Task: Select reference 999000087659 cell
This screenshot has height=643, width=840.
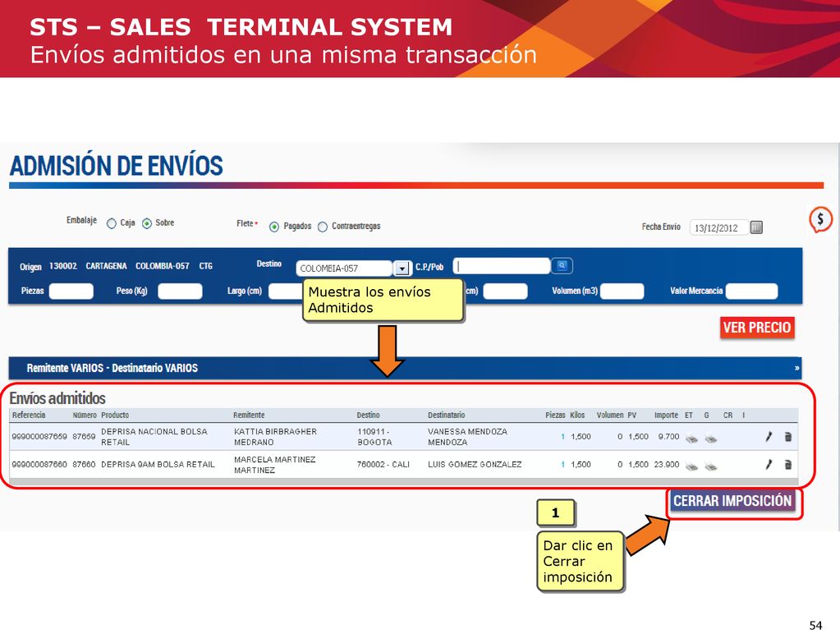Action: click(x=39, y=437)
